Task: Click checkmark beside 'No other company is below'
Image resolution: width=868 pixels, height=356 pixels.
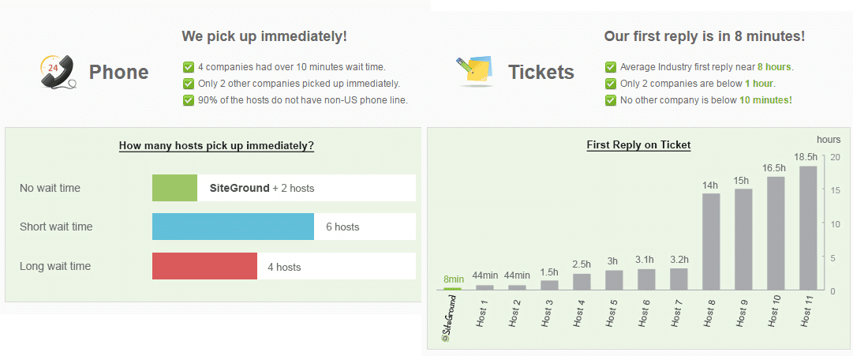Action: point(611,100)
